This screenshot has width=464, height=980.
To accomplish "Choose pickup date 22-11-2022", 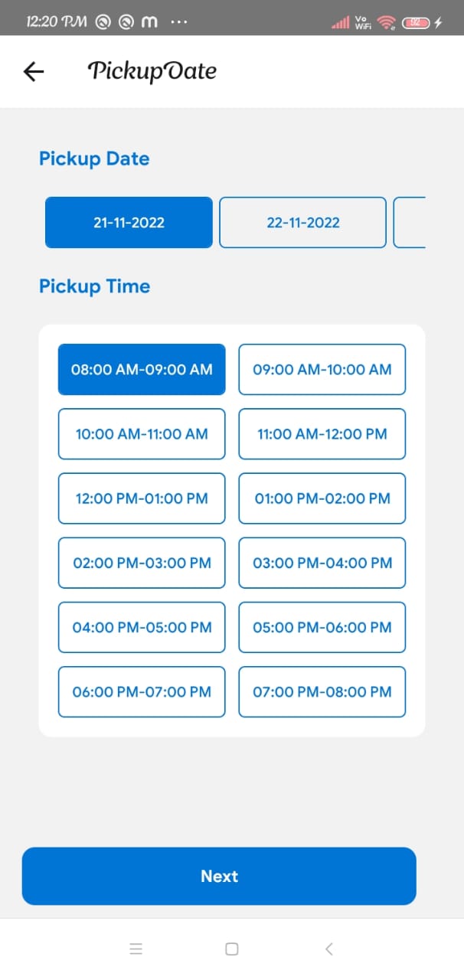I will click(x=302, y=223).
